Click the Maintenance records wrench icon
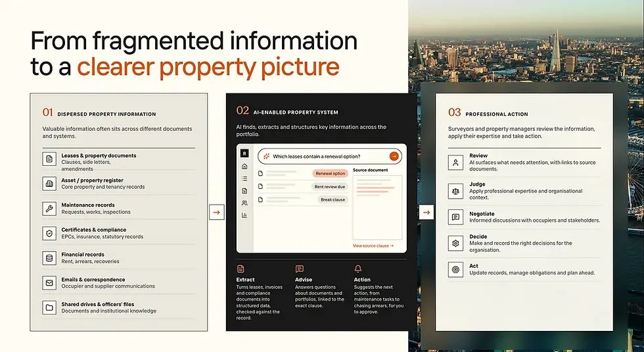 (49, 209)
